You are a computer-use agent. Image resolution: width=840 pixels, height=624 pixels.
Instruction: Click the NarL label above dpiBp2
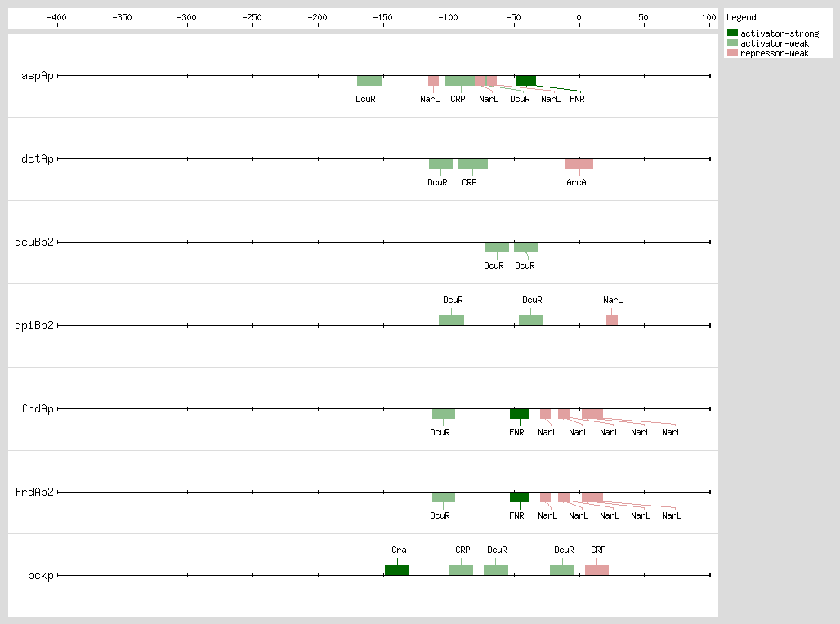pos(613,300)
